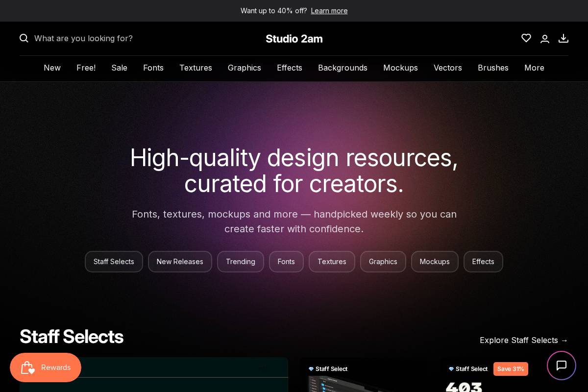Open the Rewards button

coord(46,367)
